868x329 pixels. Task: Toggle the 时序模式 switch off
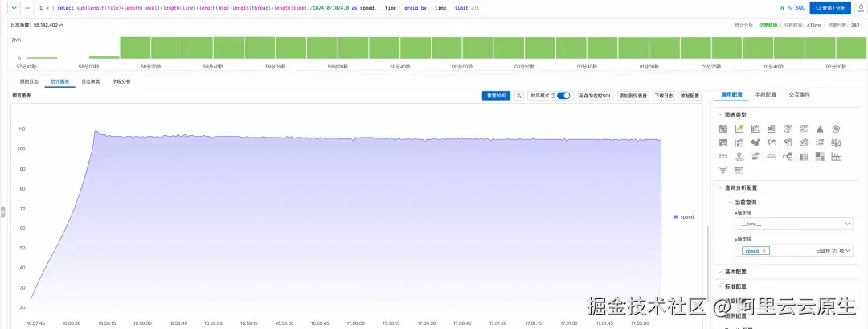click(563, 96)
